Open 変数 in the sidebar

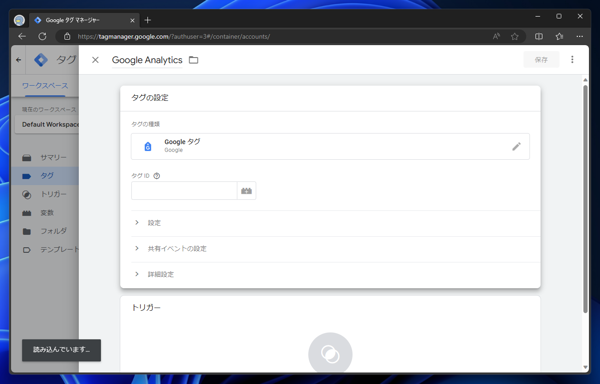coord(45,213)
